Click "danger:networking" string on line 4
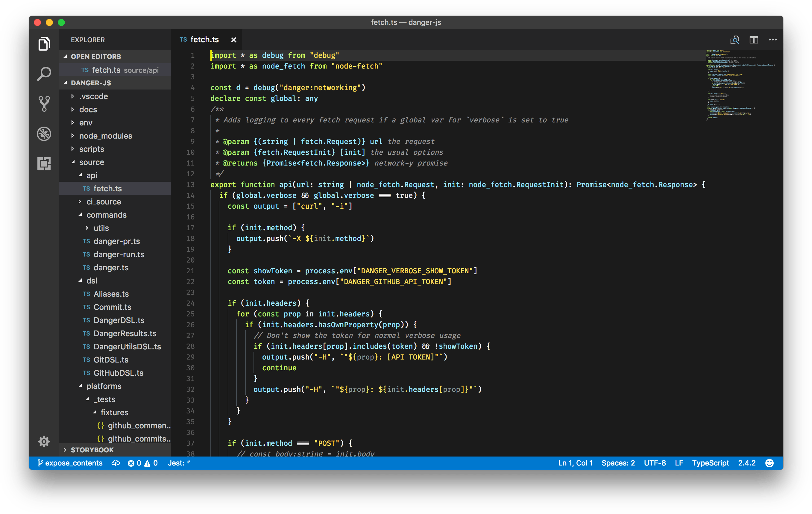Screen dimensions: 812x514 [320, 87]
